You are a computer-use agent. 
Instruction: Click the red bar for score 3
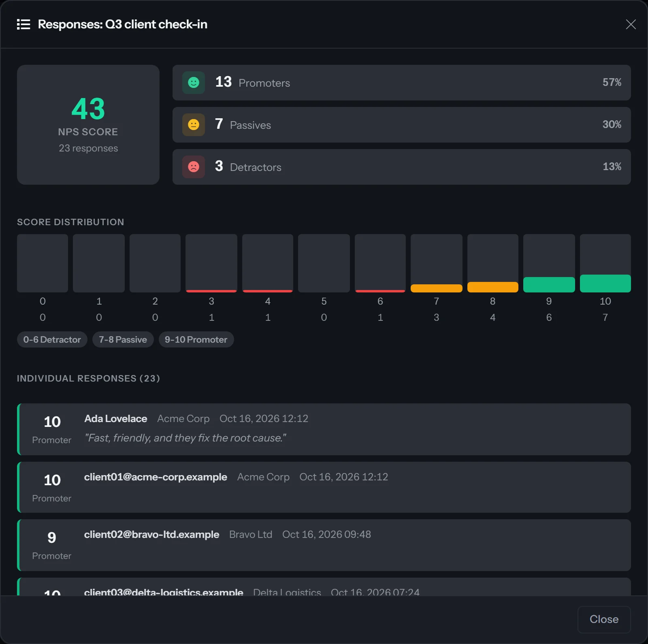211,291
